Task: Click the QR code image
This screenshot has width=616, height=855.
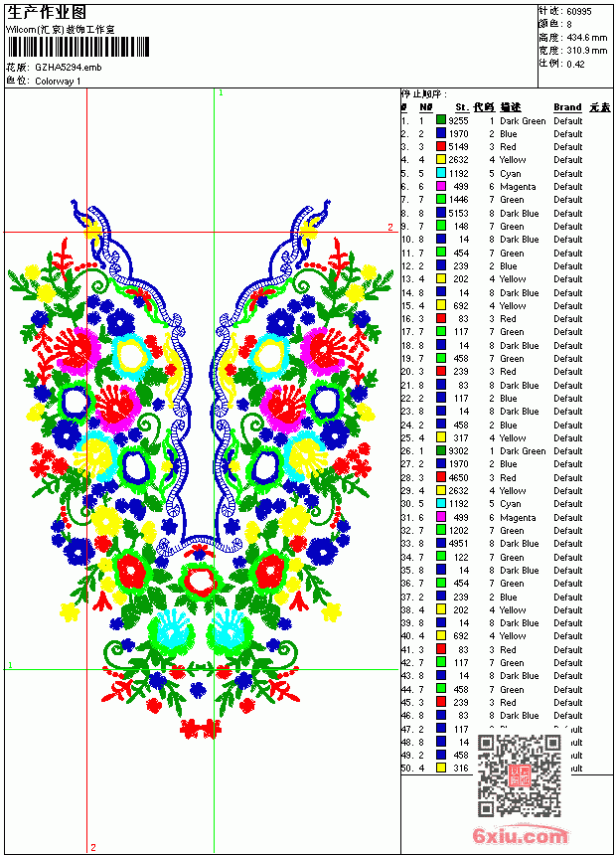Action: click(x=520, y=774)
